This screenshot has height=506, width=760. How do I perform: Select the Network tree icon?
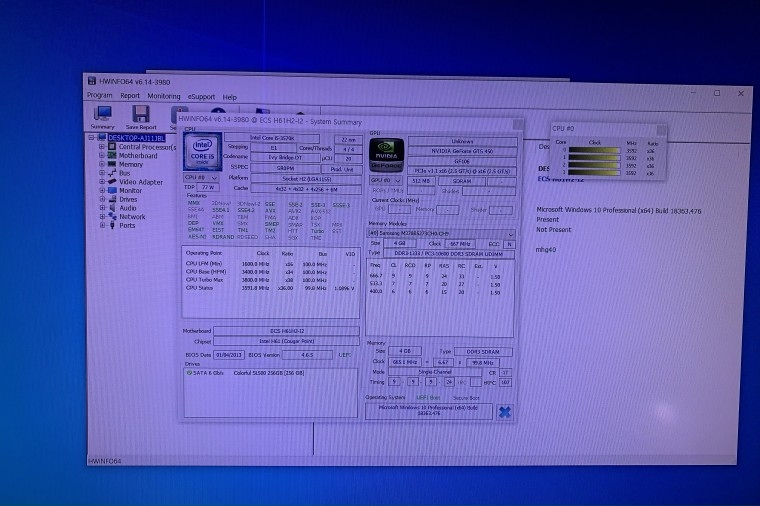[x=112, y=216]
